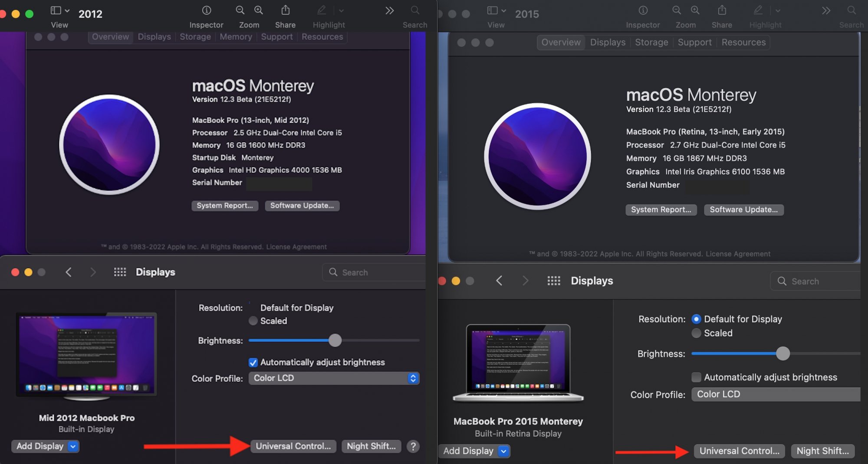Switch to Memory tab in 2012 About window
The image size is (868, 464).
(236, 37)
